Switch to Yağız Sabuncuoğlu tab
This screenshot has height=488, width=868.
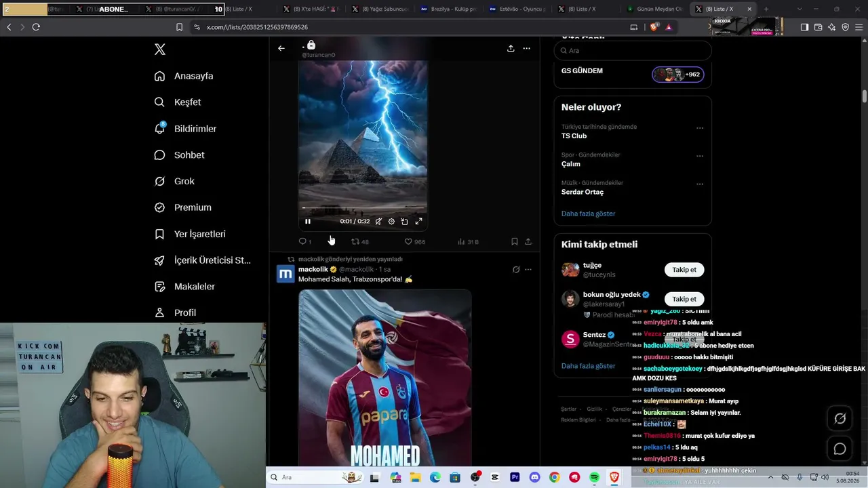(x=380, y=9)
